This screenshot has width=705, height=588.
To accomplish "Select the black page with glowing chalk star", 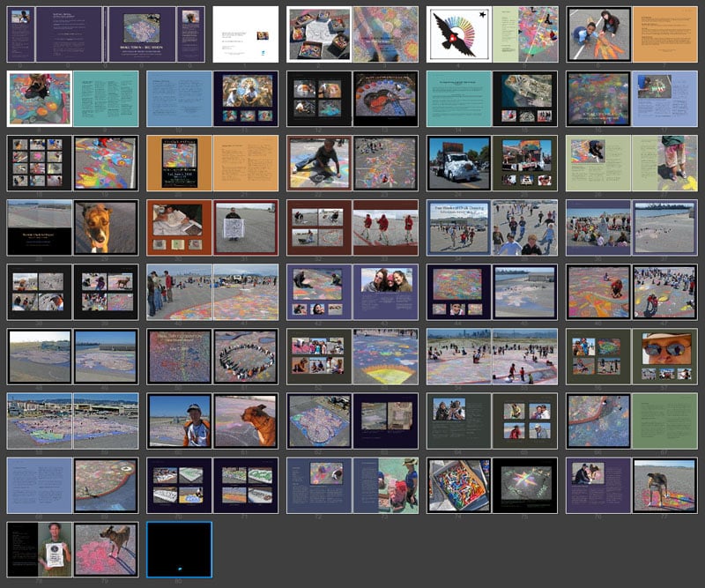I will click(x=525, y=486).
